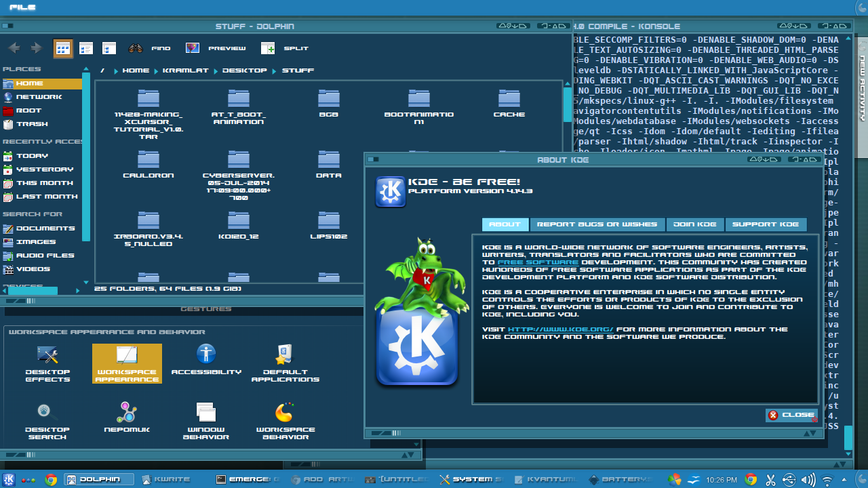
Task: Select the AT_T_boot_animation folder
Action: click(x=239, y=106)
